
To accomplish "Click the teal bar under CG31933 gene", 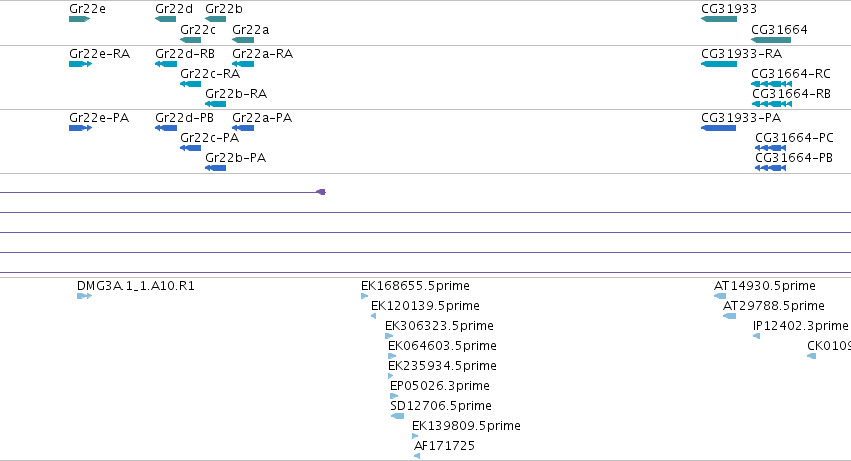I will click(x=719, y=19).
